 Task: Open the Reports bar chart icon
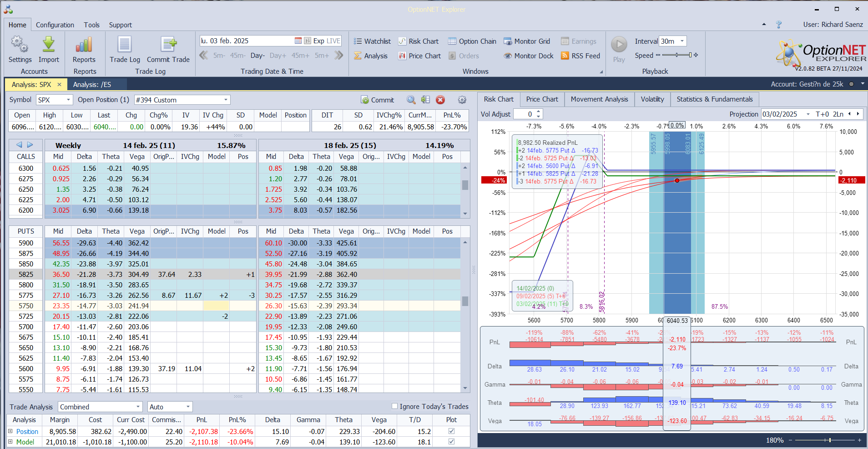(84, 45)
